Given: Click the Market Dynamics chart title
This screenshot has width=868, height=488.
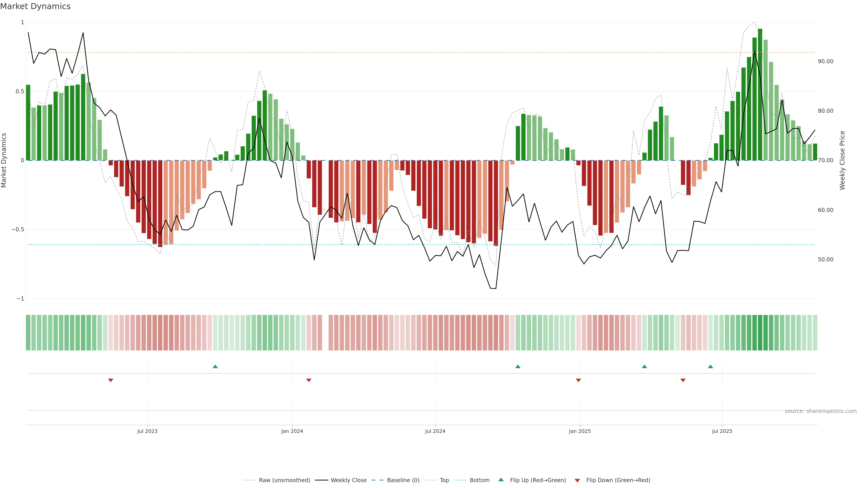Looking at the screenshot, I should (35, 6).
